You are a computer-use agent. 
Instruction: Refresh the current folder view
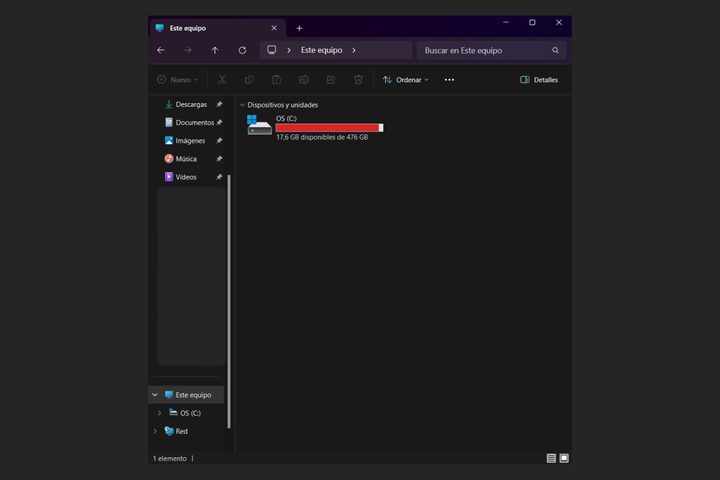tap(242, 50)
